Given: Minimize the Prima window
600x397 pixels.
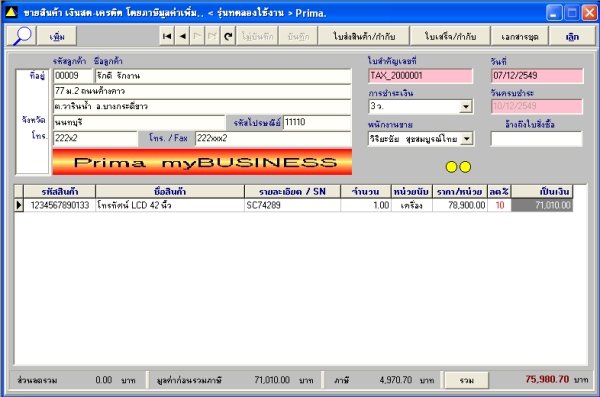Looking at the screenshot, I should pyautogui.click(x=554, y=13).
